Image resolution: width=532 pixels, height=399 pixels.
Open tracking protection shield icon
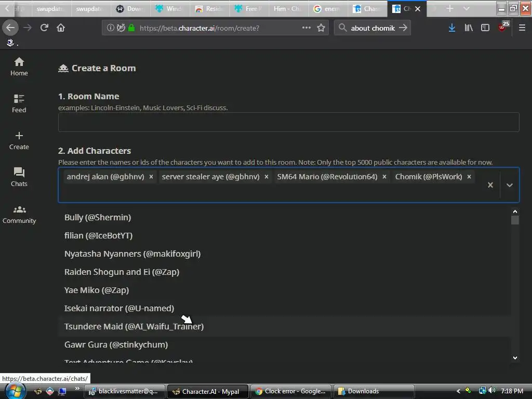(121, 28)
